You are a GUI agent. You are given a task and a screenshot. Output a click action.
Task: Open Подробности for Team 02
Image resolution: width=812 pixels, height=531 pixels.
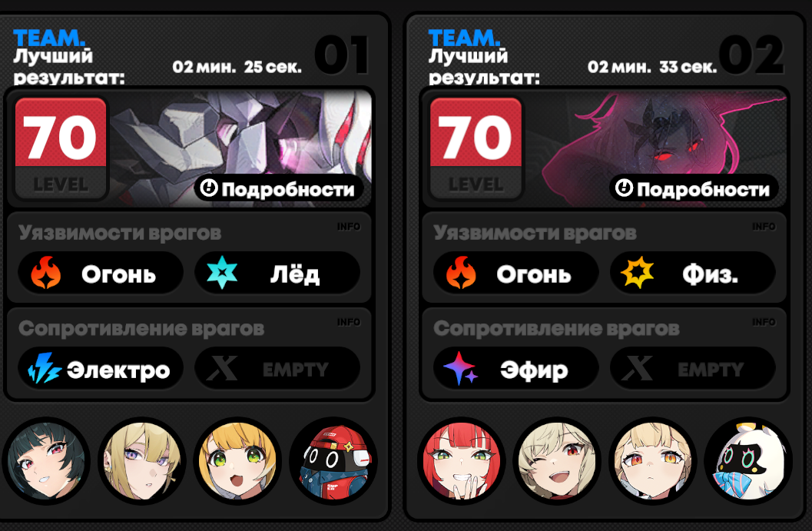(694, 189)
